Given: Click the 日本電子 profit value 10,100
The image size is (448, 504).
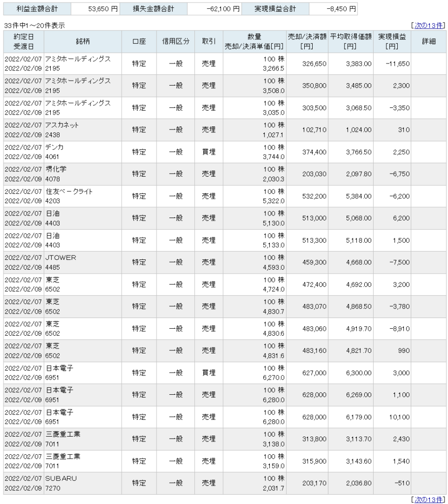Looking at the screenshot, I should pos(399,417).
